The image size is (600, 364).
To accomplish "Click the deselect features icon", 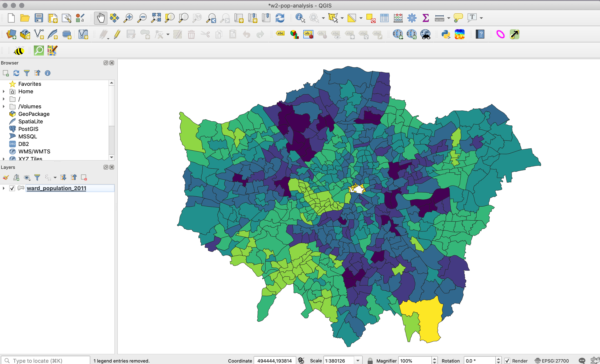I will (x=371, y=18).
